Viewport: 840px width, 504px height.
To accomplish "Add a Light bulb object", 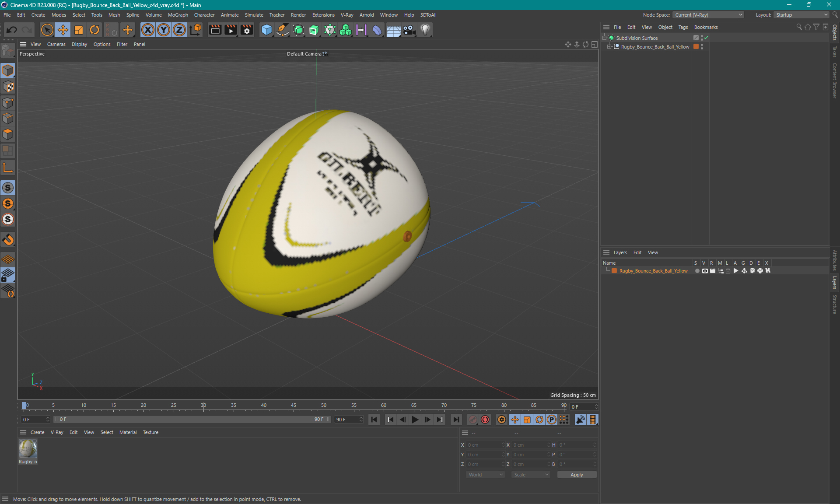I will (x=425, y=30).
